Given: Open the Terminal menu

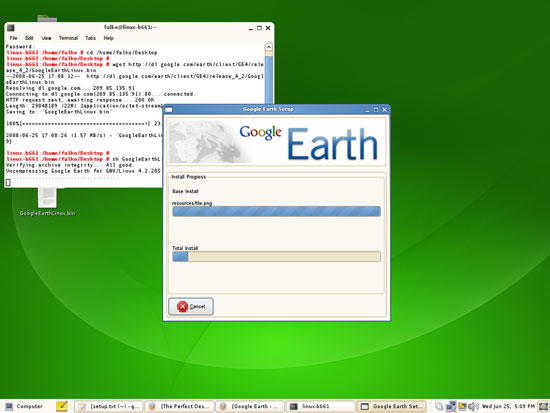Looking at the screenshot, I should (68, 38).
